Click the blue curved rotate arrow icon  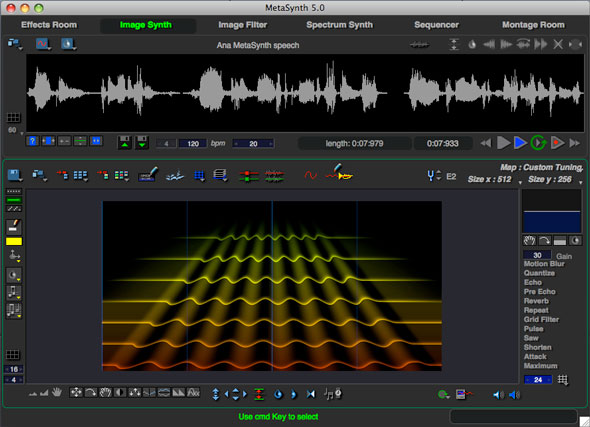(x=278, y=394)
